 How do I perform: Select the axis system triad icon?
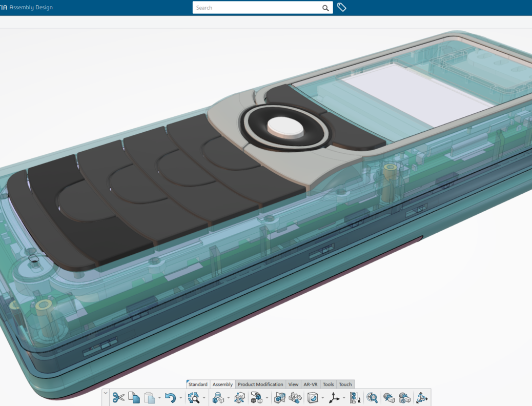(334, 397)
